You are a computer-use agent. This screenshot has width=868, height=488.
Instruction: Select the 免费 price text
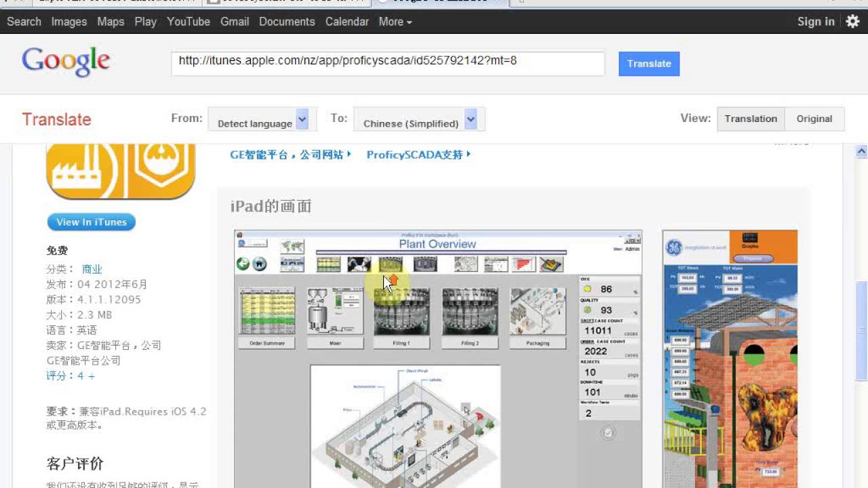58,251
